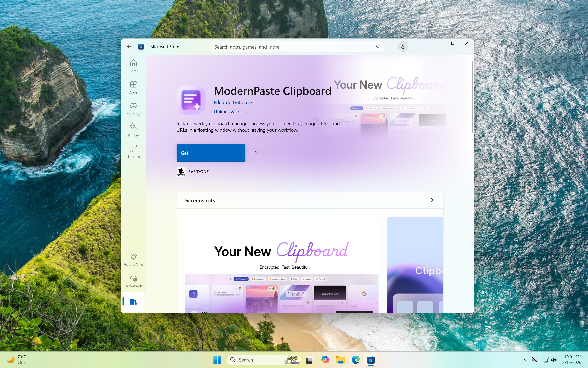Screen dimensions: 588x368
Task: Click the ESRB Everyone rating icon
Action: (x=181, y=172)
